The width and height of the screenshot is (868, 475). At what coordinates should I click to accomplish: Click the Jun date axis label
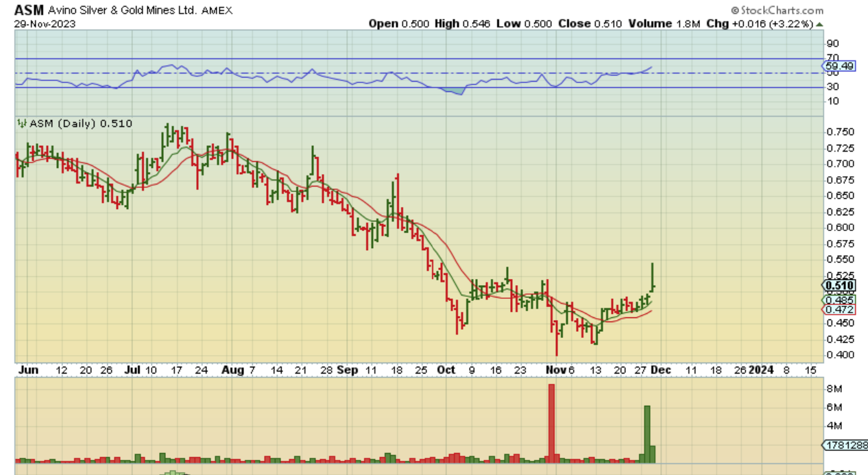[27, 369]
